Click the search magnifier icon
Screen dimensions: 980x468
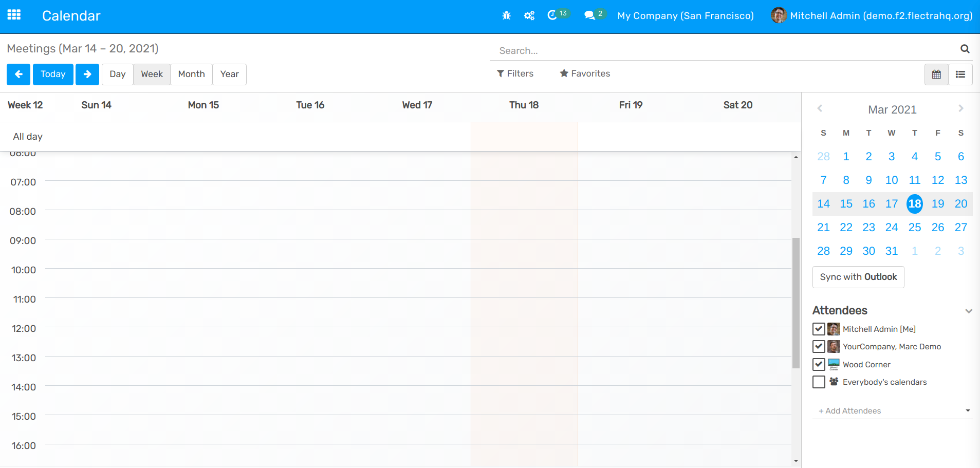964,50
